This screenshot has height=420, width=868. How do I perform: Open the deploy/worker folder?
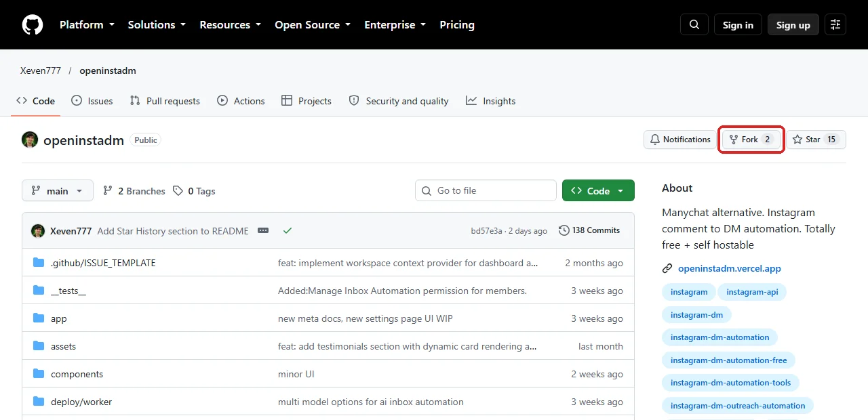pyautogui.click(x=81, y=402)
